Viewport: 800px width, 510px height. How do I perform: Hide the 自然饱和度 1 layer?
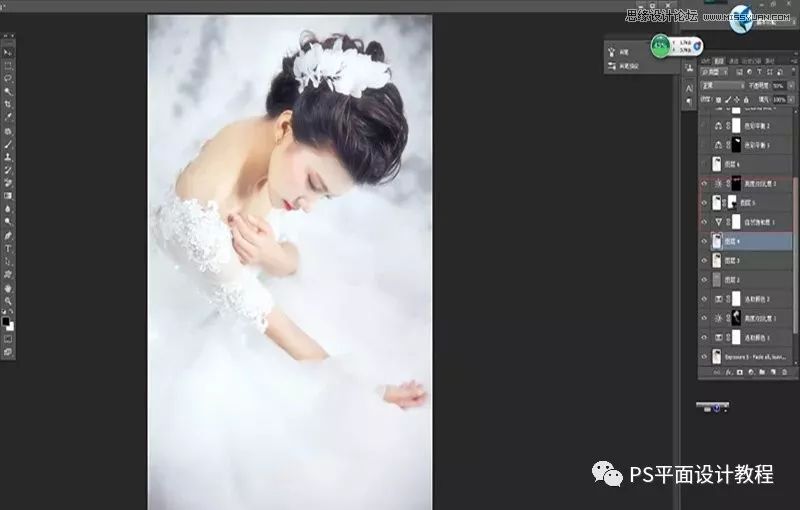point(704,222)
